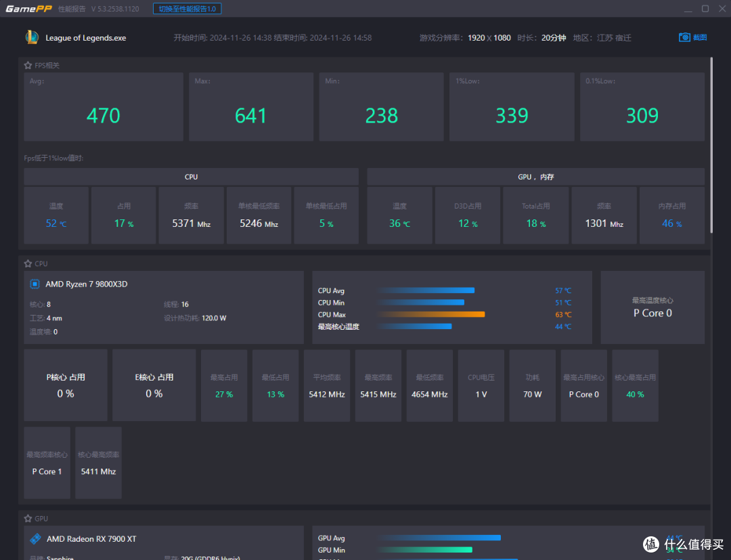Screen dimensions: 731x560
Task: Toggle the star beside the GPU section
Action: click(28, 519)
